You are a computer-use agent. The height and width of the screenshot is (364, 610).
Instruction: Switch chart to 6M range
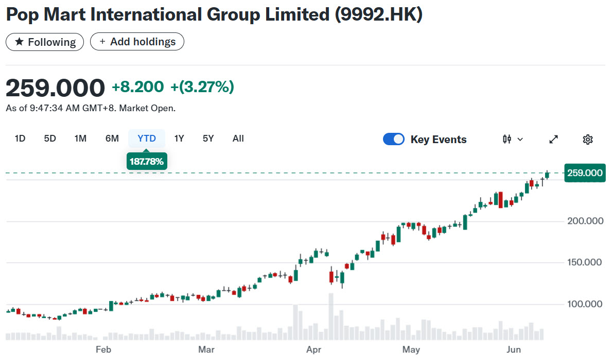(112, 138)
